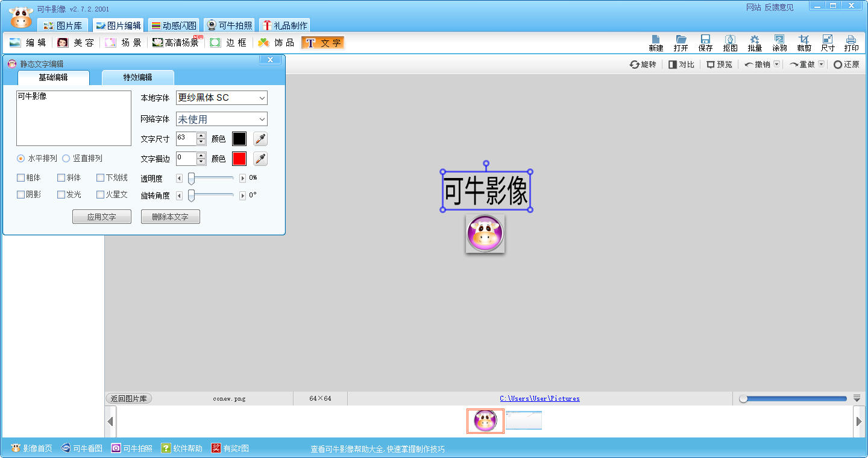Click the 应用文字 button
This screenshot has width=868, height=458.
101,216
